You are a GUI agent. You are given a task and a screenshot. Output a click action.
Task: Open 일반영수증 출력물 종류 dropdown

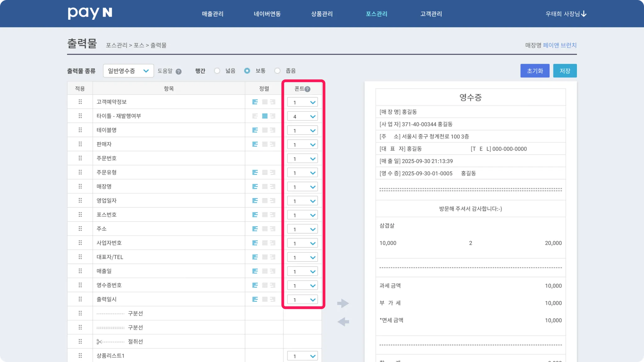point(128,71)
